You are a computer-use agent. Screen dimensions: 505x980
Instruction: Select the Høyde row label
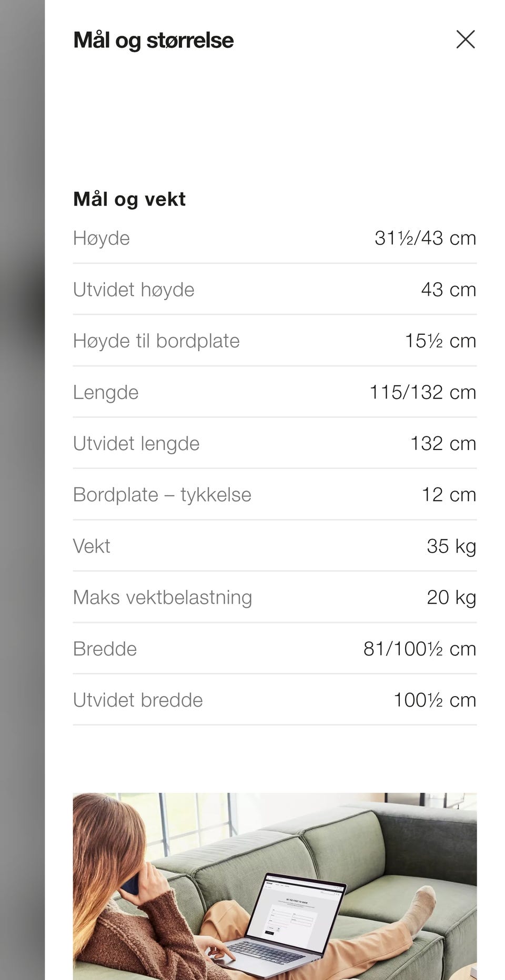[x=102, y=238]
